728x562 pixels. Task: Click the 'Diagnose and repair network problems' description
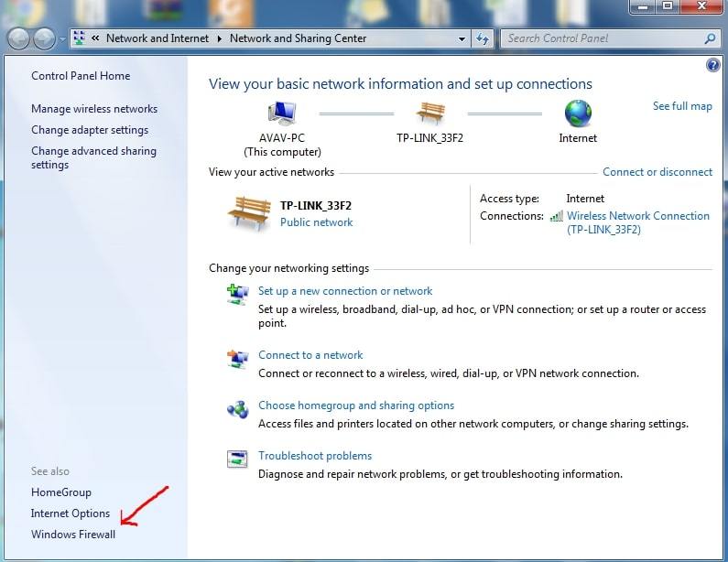[440, 474]
